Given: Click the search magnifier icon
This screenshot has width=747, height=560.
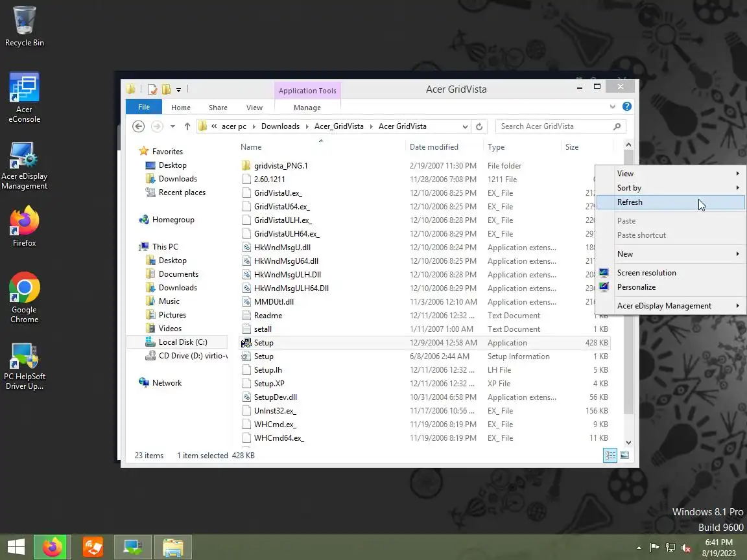Looking at the screenshot, I should pyautogui.click(x=617, y=126).
